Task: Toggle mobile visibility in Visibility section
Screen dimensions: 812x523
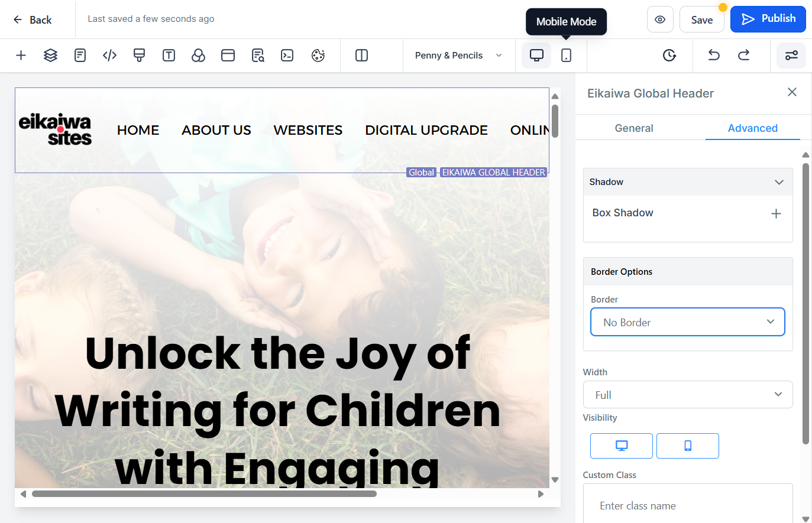Action: click(688, 446)
